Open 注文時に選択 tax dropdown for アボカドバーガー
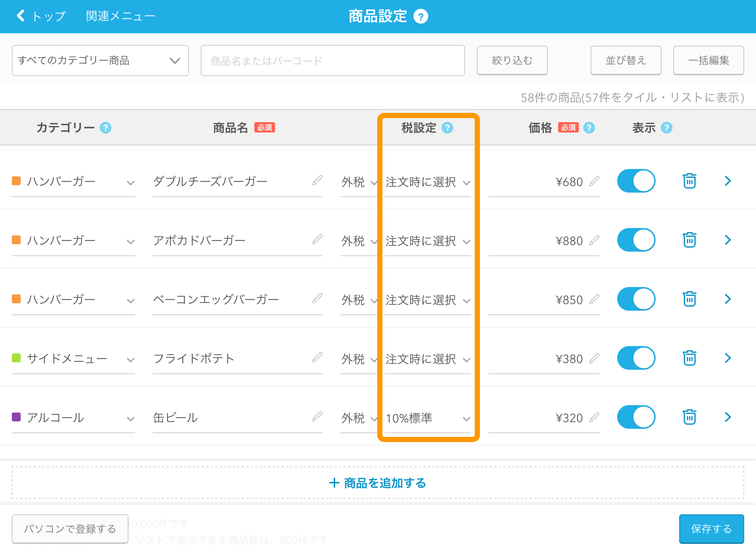Screen dimensions: 756x552 [x=428, y=241]
